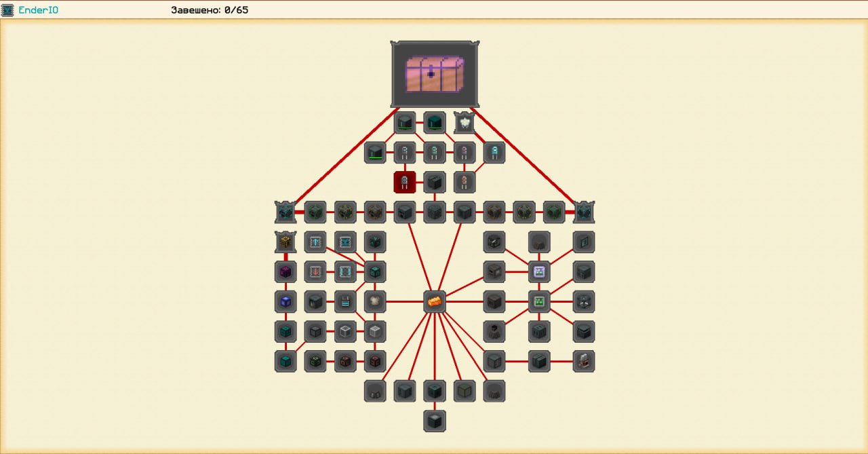Click the large pink chest root advancement

[x=435, y=74]
